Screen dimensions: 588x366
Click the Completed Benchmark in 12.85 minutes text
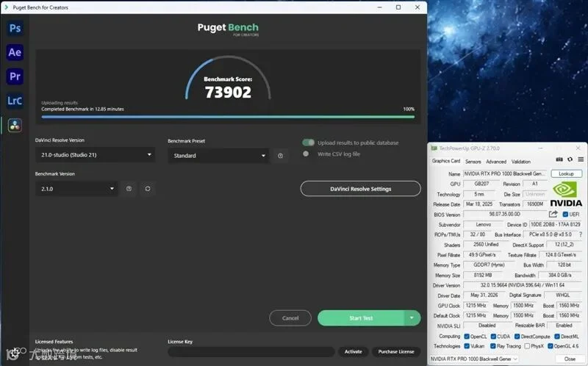coord(82,109)
